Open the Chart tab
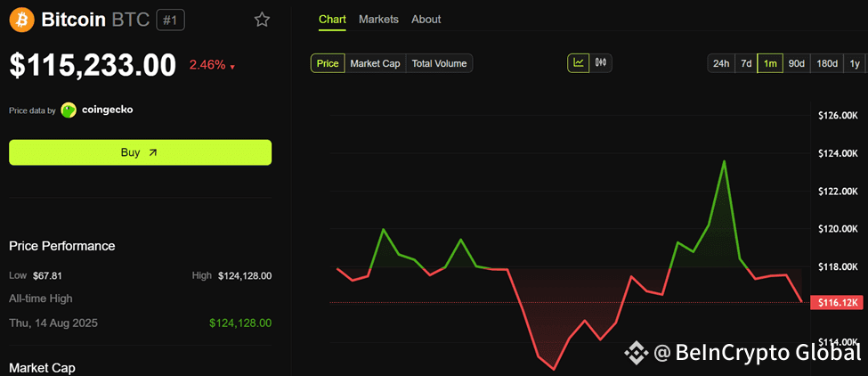Image resolution: width=868 pixels, height=376 pixels. (x=332, y=20)
